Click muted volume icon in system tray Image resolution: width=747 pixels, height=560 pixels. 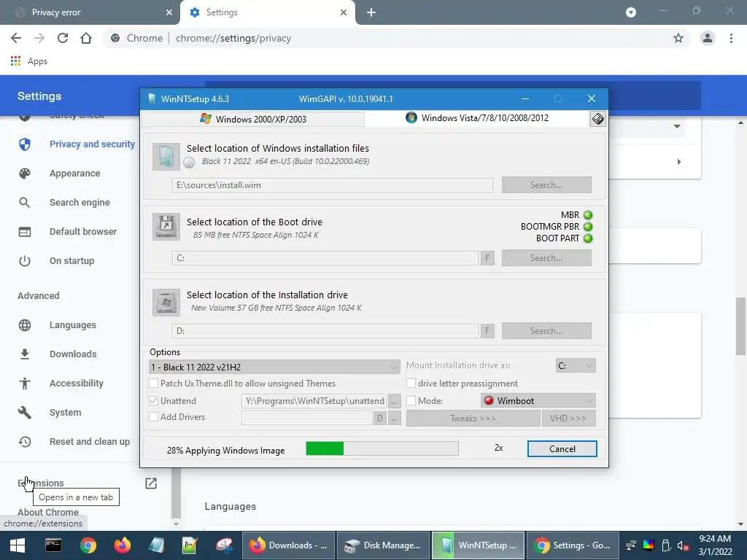683,545
